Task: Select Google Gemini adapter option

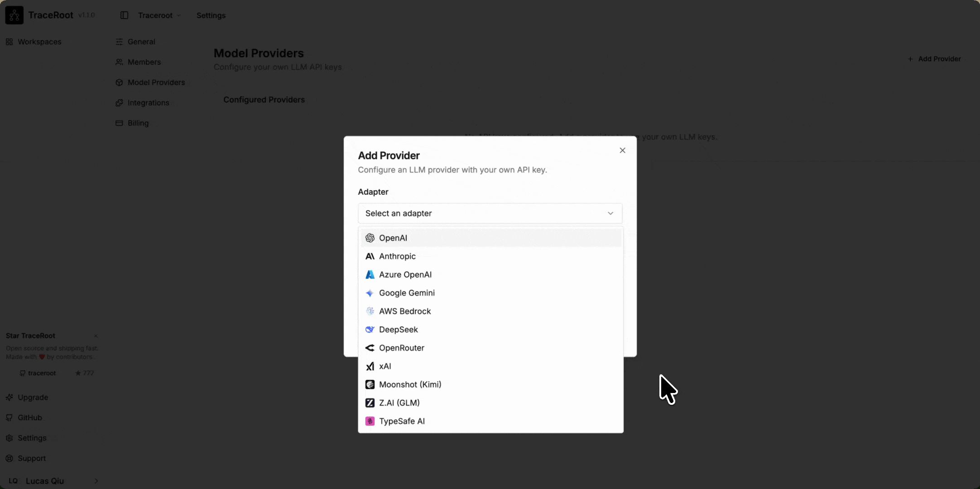Action: pyautogui.click(x=491, y=293)
